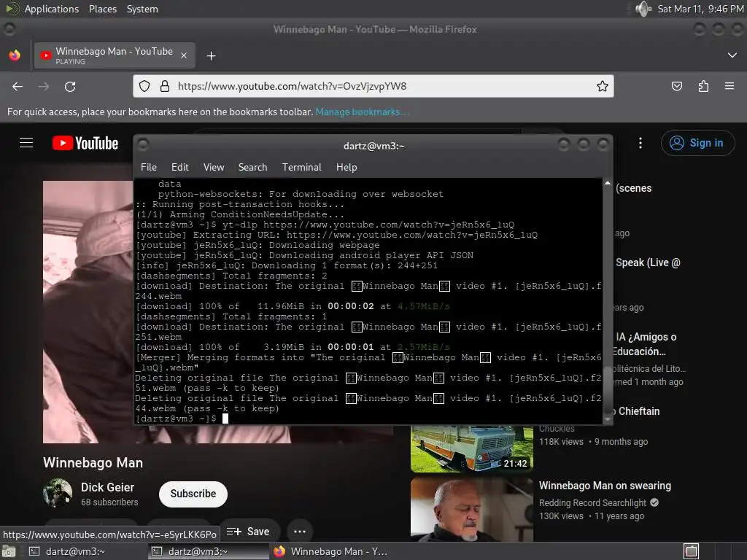Open System menu in top panel
The image size is (747, 560).
pos(142,9)
